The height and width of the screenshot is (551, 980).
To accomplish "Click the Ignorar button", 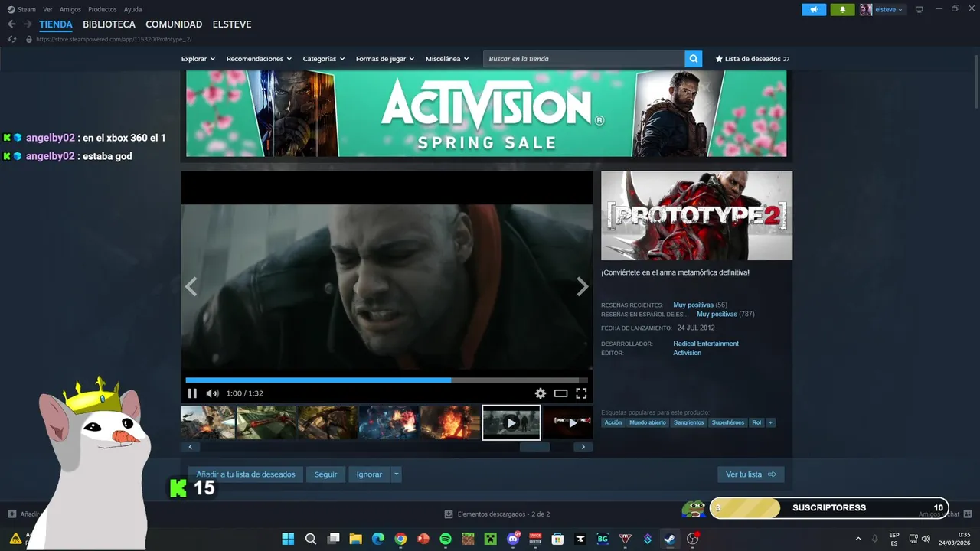I will (369, 474).
